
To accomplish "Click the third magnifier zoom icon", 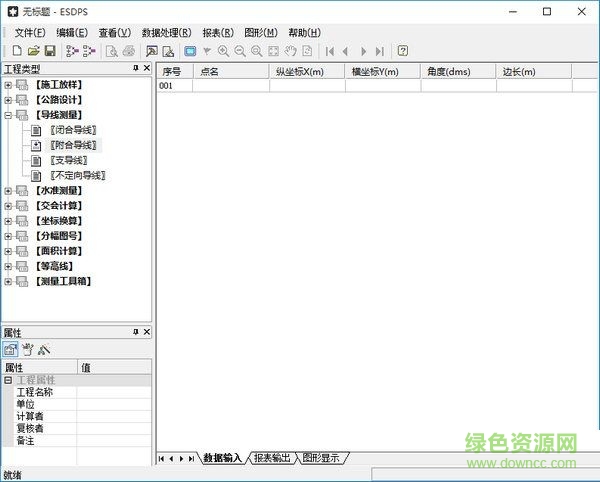I will (x=257, y=51).
